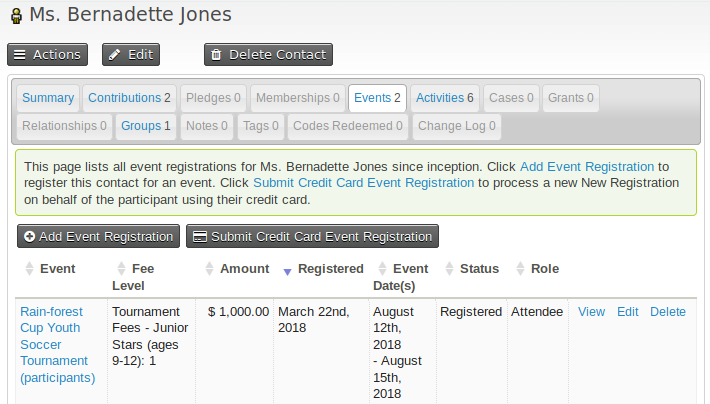Image resolution: width=710 pixels, height=404 pixels.
Task: Click the Delete Contact trash button
Action: (268, 54)
